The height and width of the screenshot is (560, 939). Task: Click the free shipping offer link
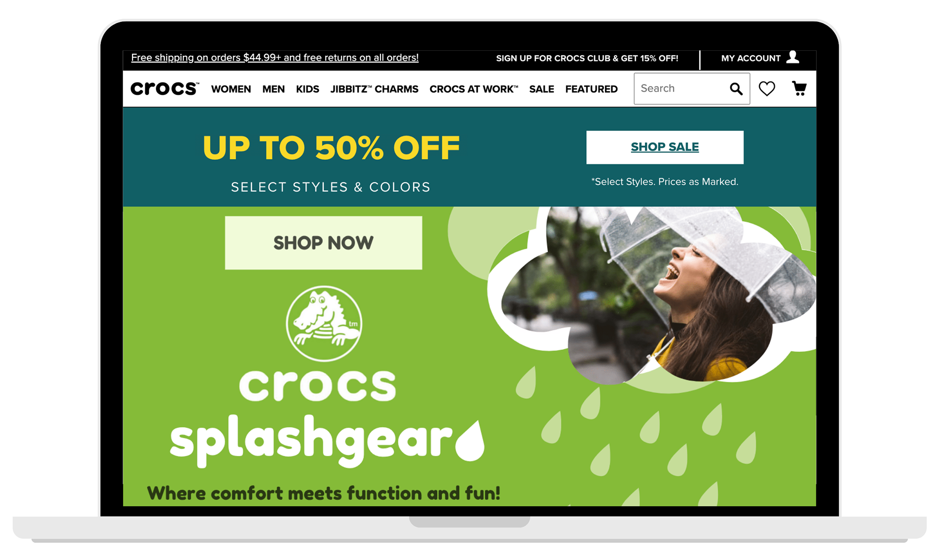tap(275, 58)
